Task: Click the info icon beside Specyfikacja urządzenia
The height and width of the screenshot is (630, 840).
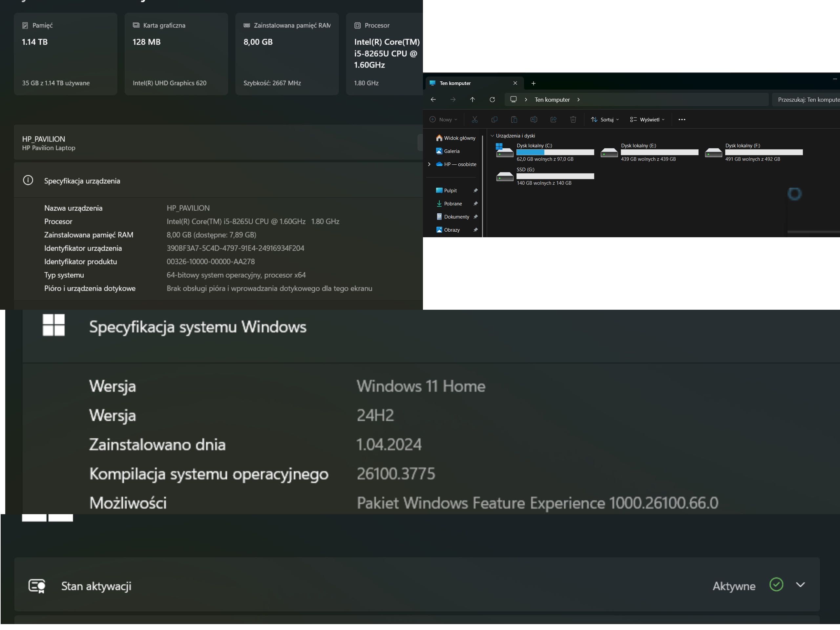Action: (x=28, y=180)
